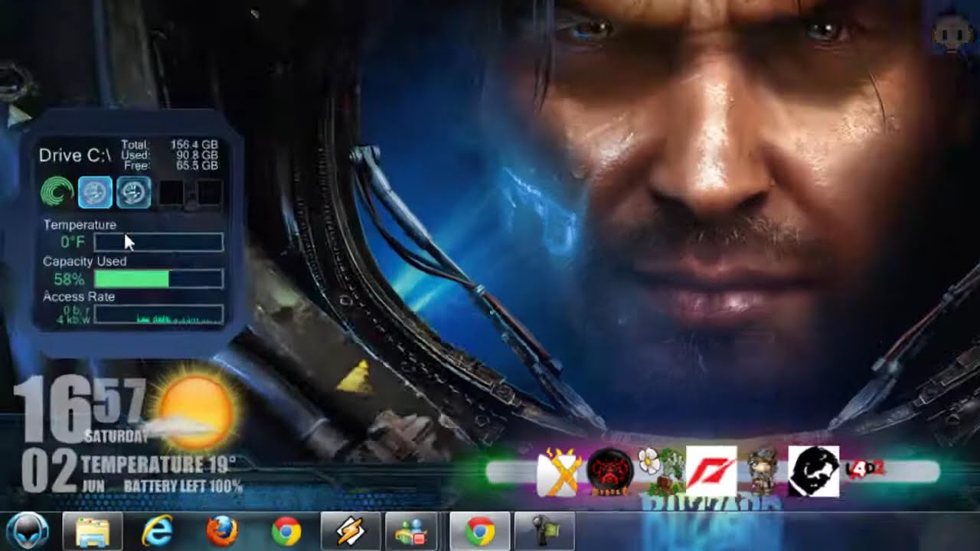Click the 'Access Rate' label

click(x=79, y=297)
